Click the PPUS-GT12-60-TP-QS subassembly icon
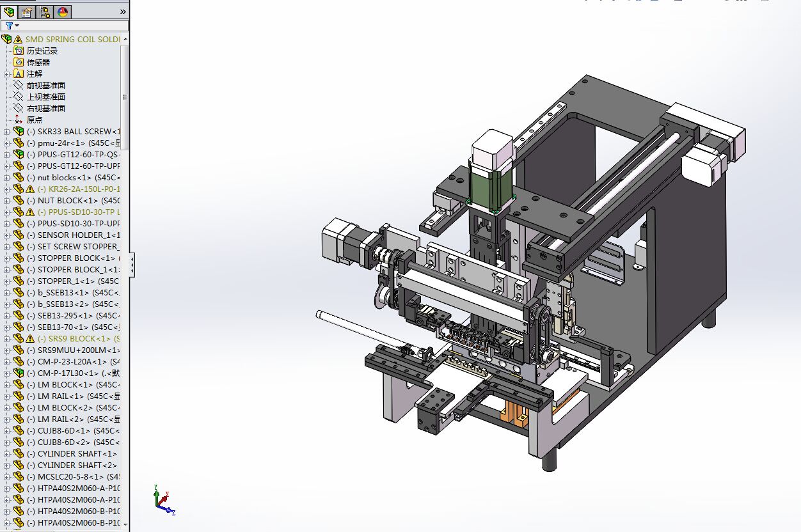This screenshot has width=801, height=532. 19,154
